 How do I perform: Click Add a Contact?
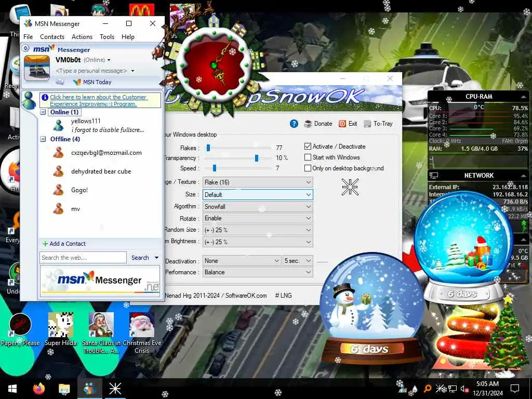coord(64,244)
